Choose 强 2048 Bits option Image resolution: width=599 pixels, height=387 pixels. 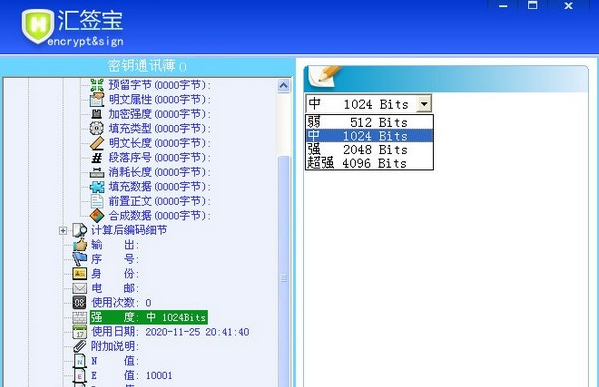pyautogui.click(x=369, y=149)
